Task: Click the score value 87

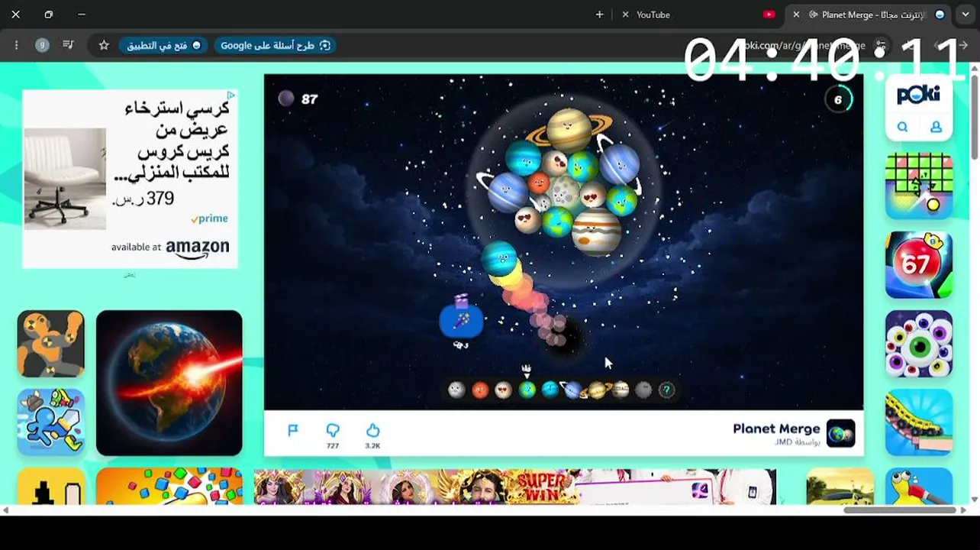Action: click(309, 99)
